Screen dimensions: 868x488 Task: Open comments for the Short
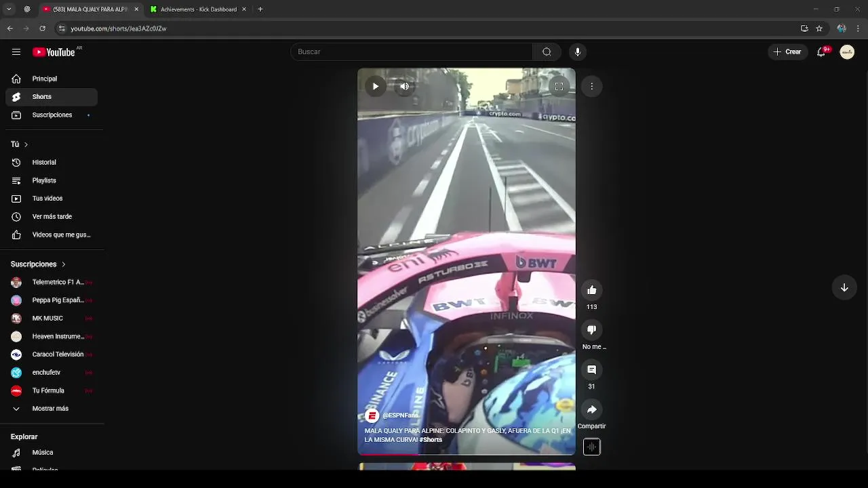(x=592, y=369)
